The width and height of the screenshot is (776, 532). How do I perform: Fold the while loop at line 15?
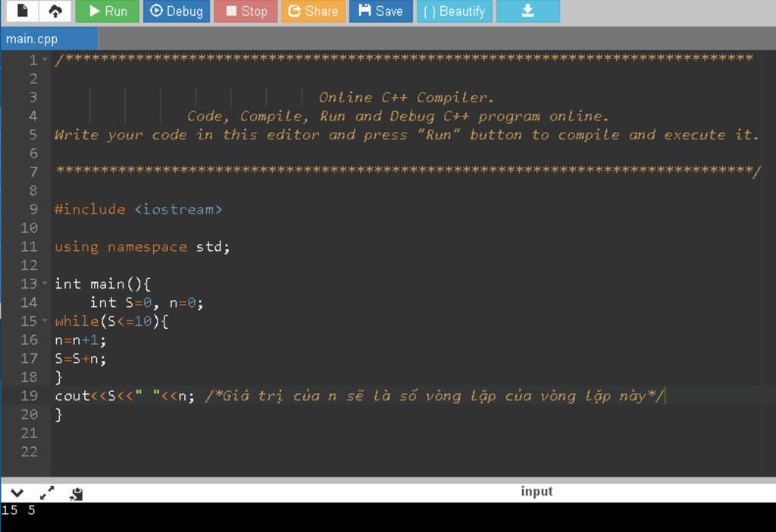(45, 321)
